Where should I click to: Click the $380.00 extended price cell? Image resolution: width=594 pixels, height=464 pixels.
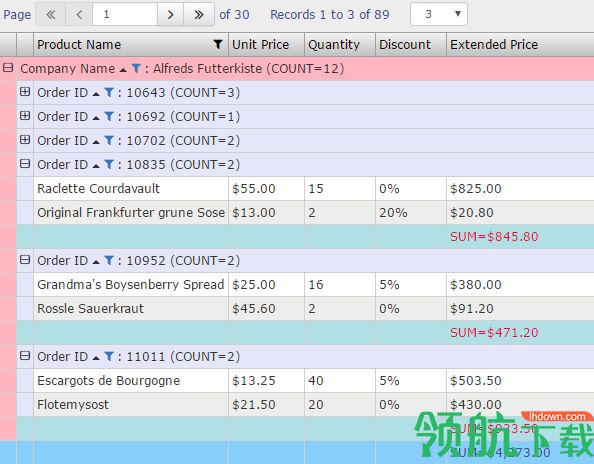click(521, 284)
